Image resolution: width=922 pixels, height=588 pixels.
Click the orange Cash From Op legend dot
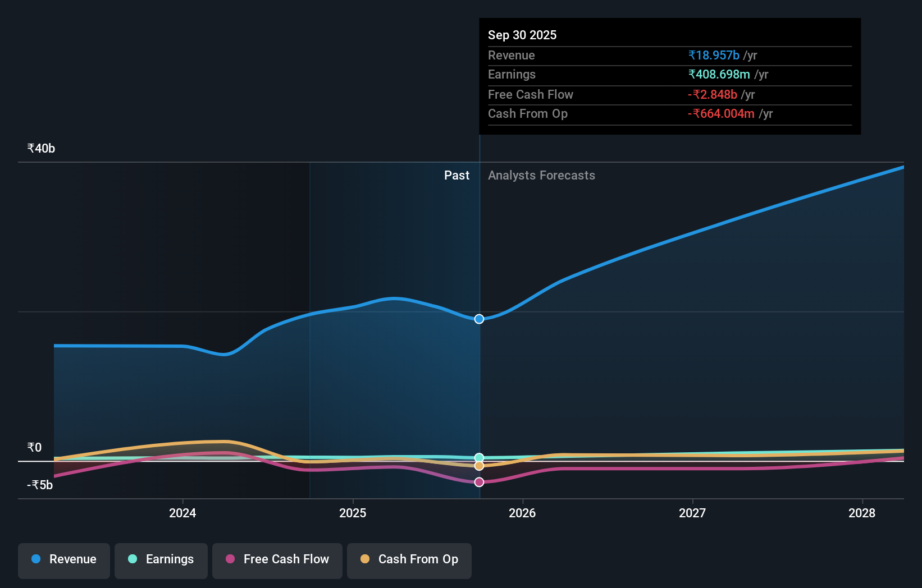[366, 559]
